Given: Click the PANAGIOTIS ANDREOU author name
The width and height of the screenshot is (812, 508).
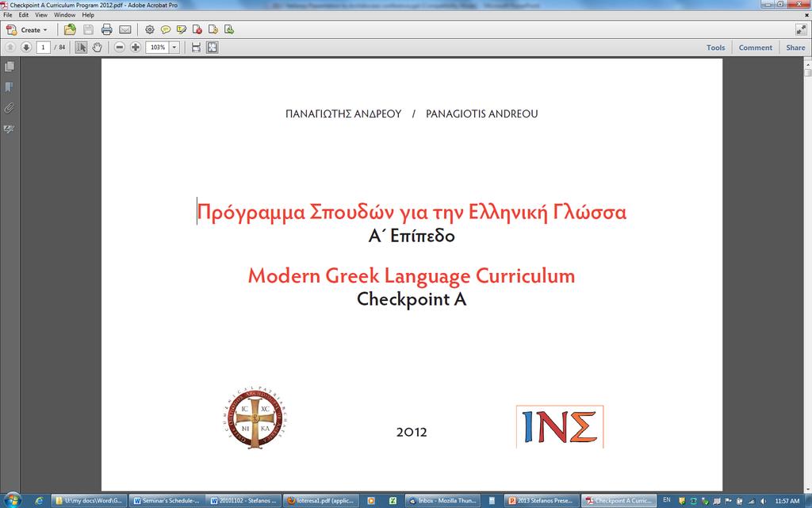Looking at the screenshot, I should coord(481,114).
